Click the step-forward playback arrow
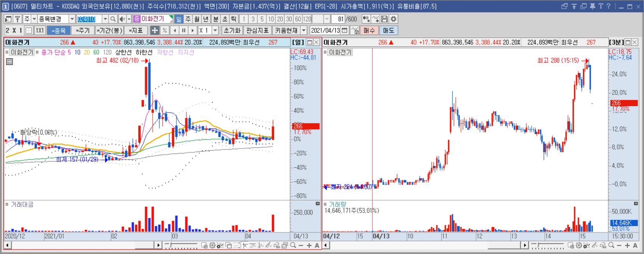Viewport: 644px width, 254px height. [193, 30]
